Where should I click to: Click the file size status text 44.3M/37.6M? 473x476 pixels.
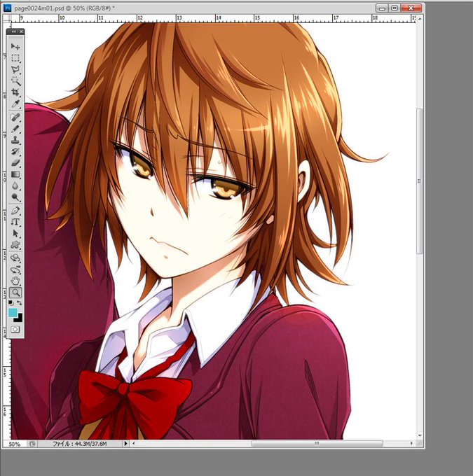(80, 444)
